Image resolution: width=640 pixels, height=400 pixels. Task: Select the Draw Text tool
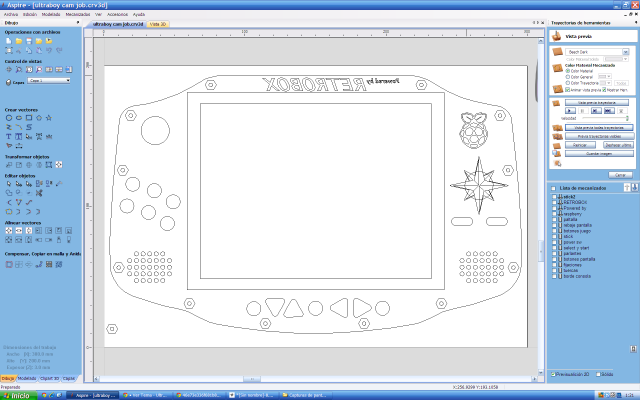click(9, 137)
